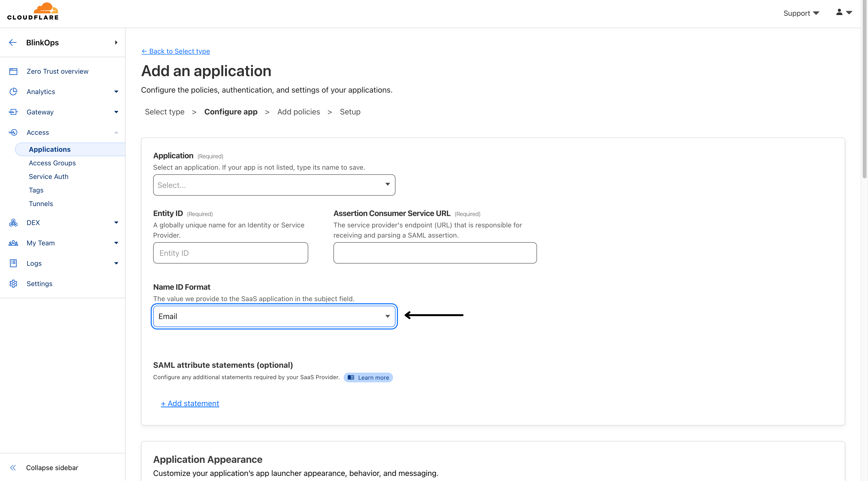Click the Add policies breadcrumb step

click(299, 112)
